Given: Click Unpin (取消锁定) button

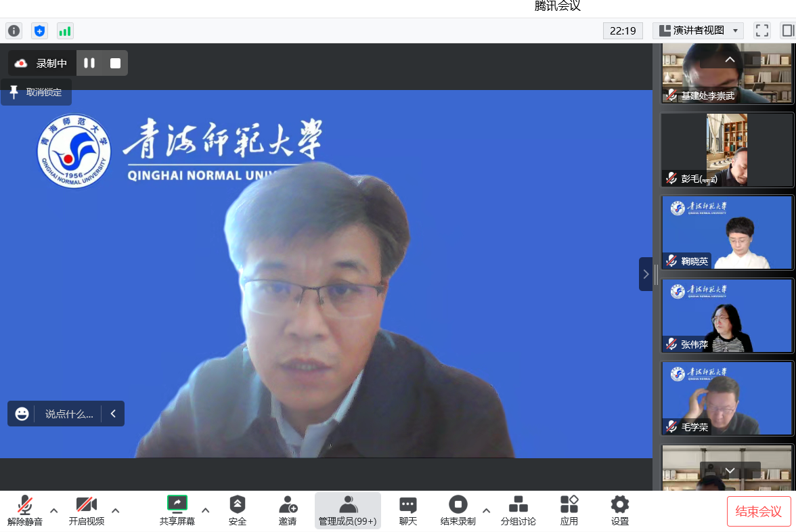Looking at the screenshot, I should coord(37,92).
